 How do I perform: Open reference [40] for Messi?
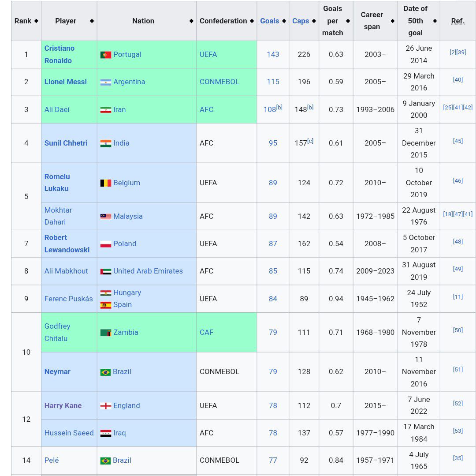coord(458,79)
